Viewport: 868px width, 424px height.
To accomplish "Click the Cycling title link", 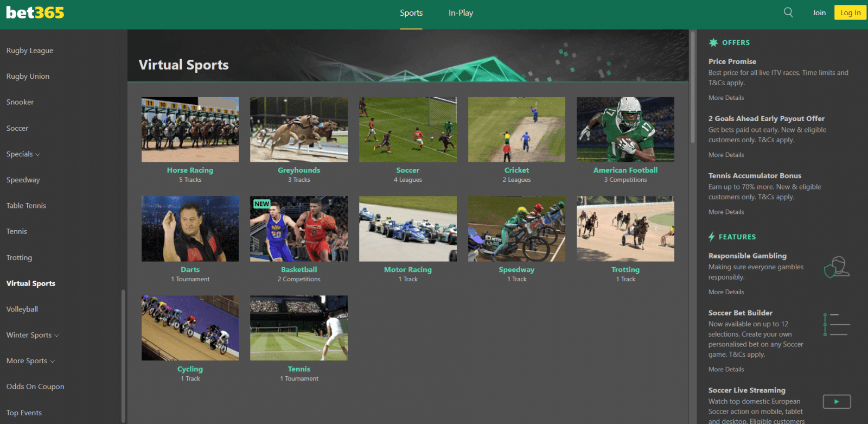I will point(190,369).
